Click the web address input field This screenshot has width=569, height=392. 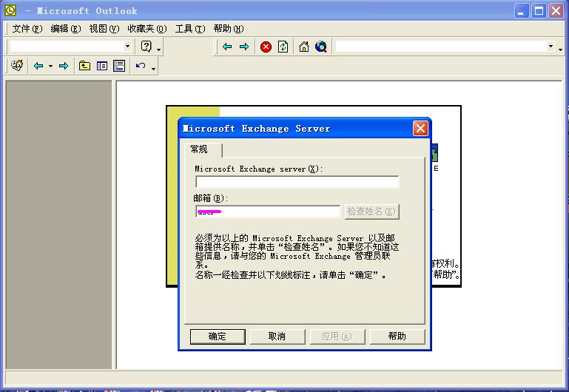coord(441,47)
